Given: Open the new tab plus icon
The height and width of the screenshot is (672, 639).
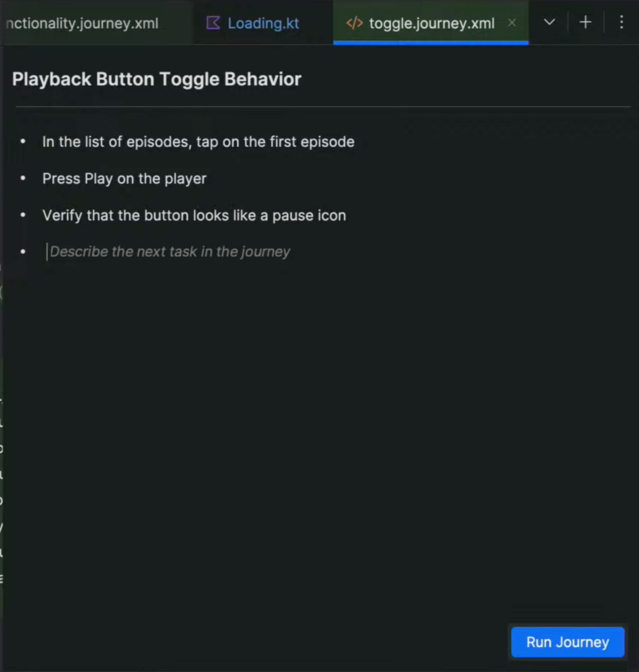Looking at the screenshot, I should [x=585, y=23].
